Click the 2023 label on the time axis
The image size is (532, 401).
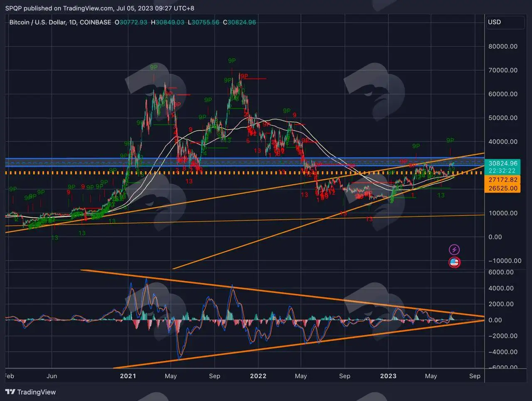[388, 376]
